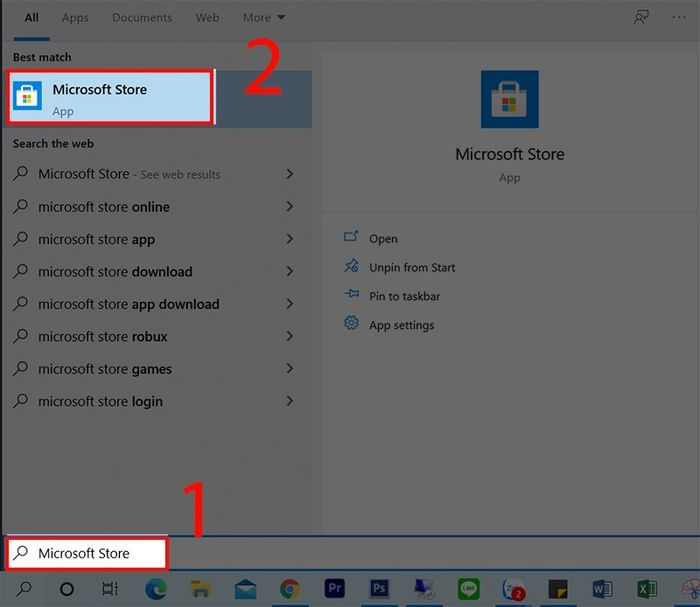Click the magnifier beside microsoft store games

point(21,369)
